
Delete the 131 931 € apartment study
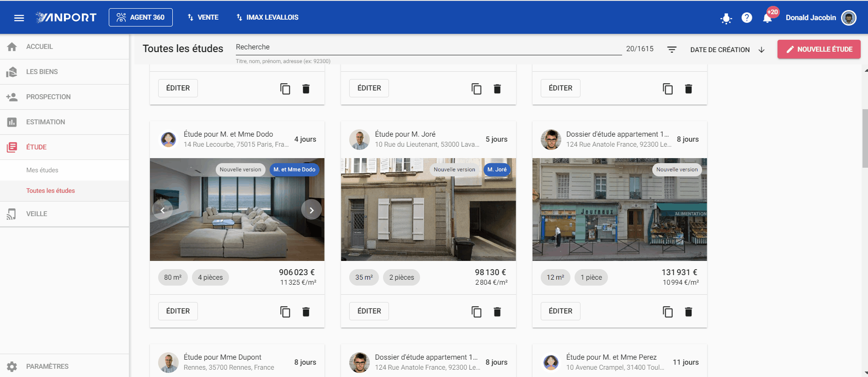coord(688,312)
